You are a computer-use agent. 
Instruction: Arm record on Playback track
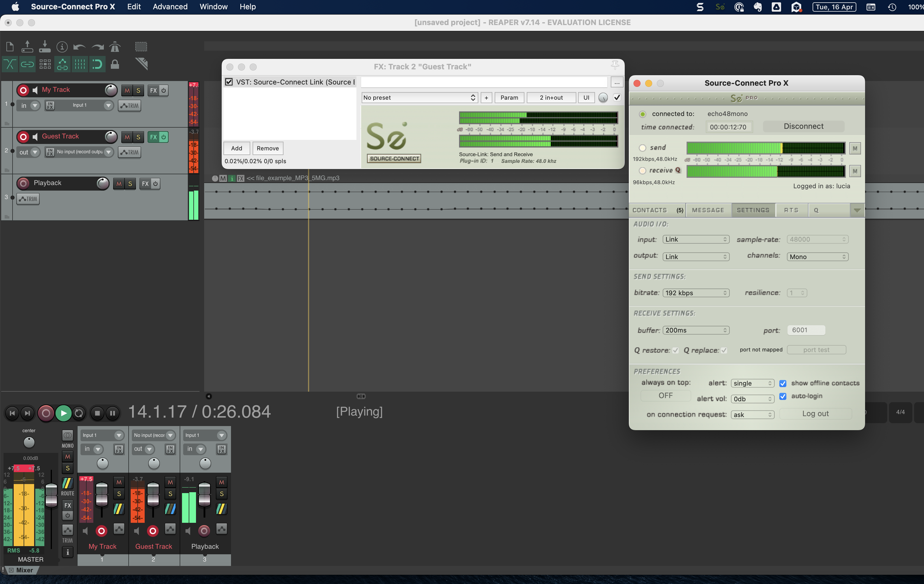[x=23, y=183]
